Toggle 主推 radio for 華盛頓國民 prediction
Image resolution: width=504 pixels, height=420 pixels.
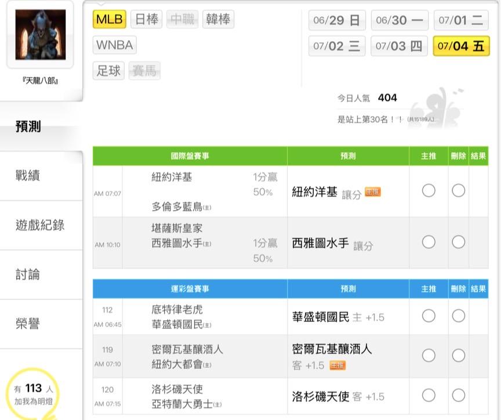point(429,316)
